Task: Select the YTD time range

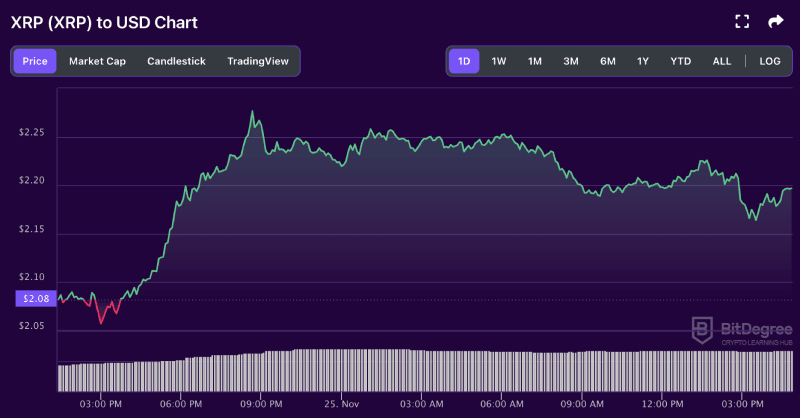Action: 681,61
